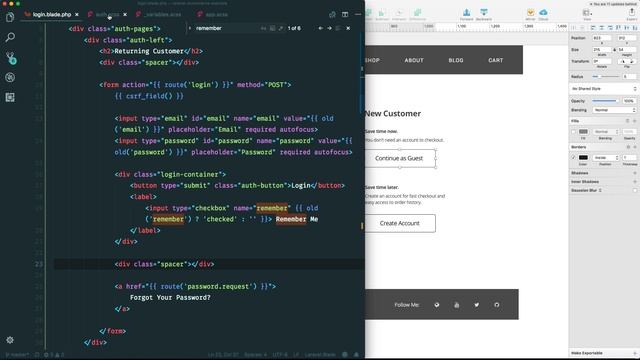Click the Forward tool in Sketch toolbar

point(467,14)
